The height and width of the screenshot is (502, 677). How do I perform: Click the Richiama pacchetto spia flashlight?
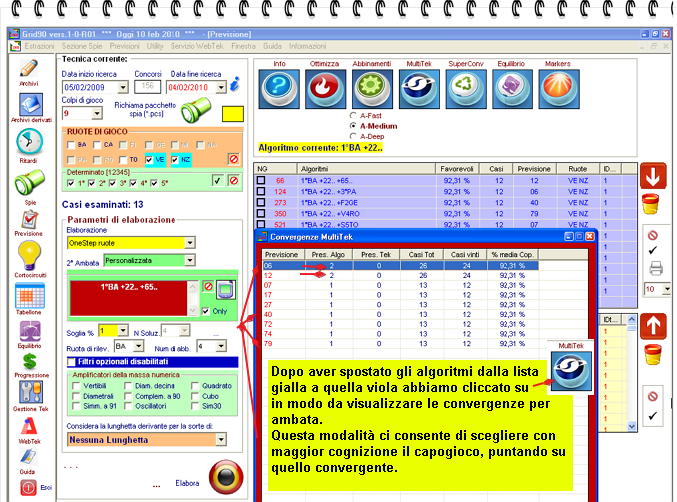point(196,111)
